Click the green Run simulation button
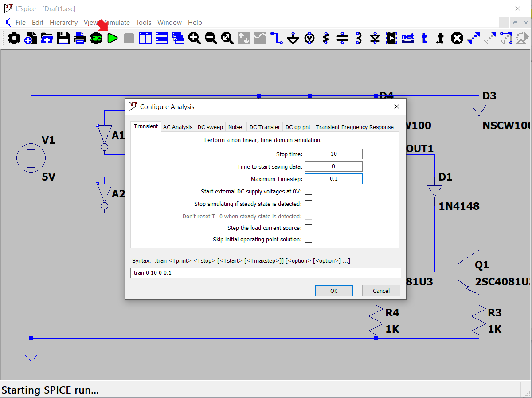Image resolution: width=532 pixels, height=398 pixels. coord(113,39)
